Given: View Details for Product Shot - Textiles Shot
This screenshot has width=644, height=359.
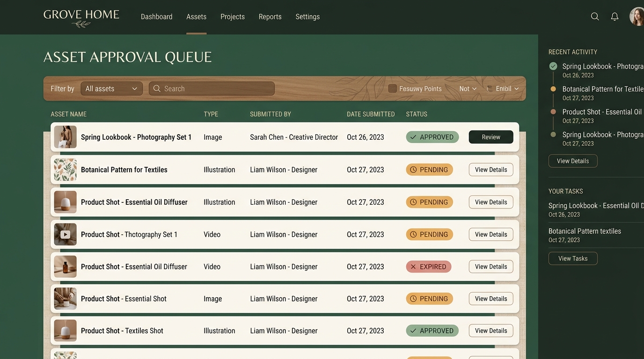Looking at the screenshot, I should coord(491,330).
